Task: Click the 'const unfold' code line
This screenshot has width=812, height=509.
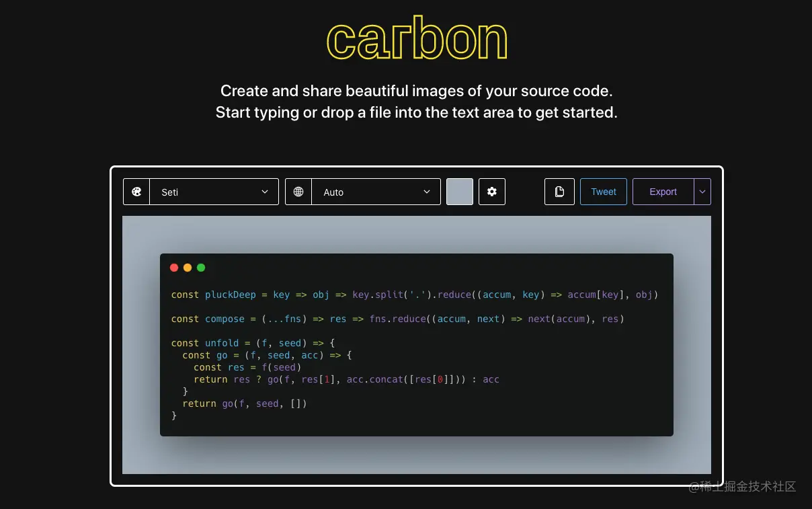Action: [x=253, y=343]
